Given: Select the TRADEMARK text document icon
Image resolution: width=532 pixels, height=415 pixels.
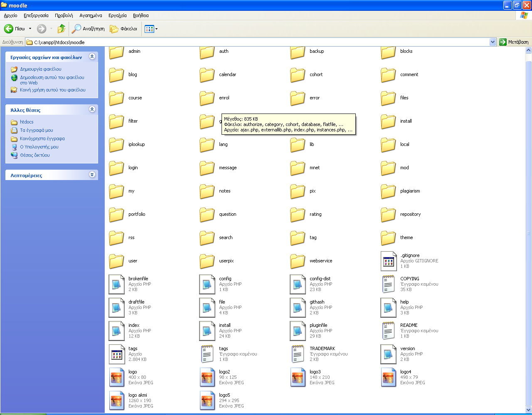Looking at the screenshot, I should pos(298,354).
